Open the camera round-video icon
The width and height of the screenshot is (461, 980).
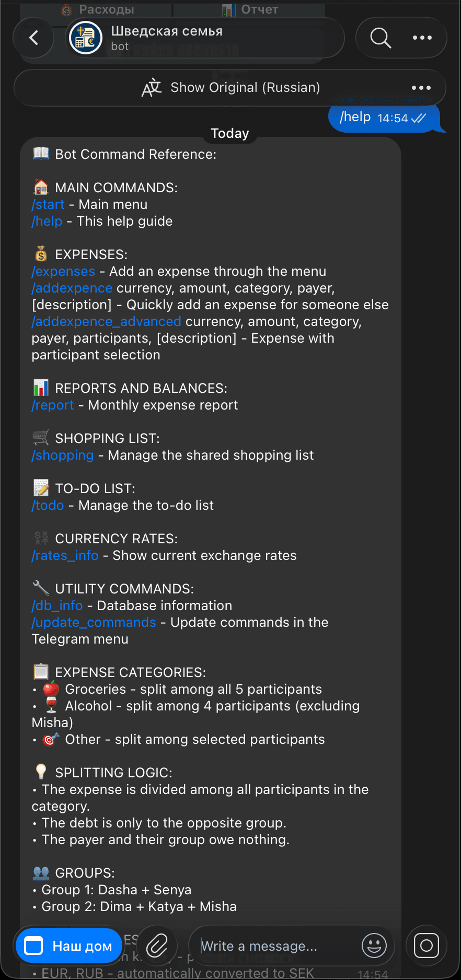[x=427, y=946]
